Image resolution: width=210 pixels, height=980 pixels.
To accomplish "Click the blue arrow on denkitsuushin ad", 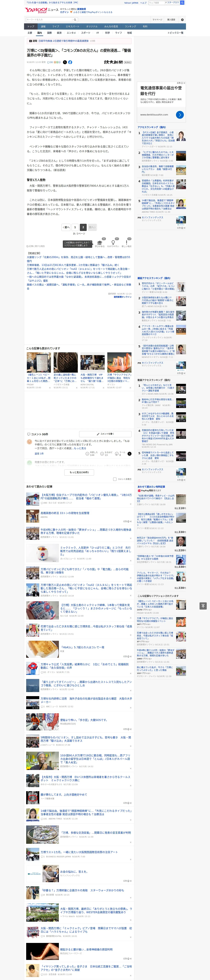I will click(180, 114).
